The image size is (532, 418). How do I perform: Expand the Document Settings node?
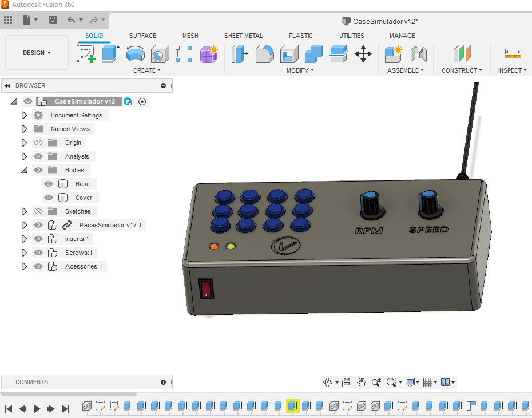(24, 115)
